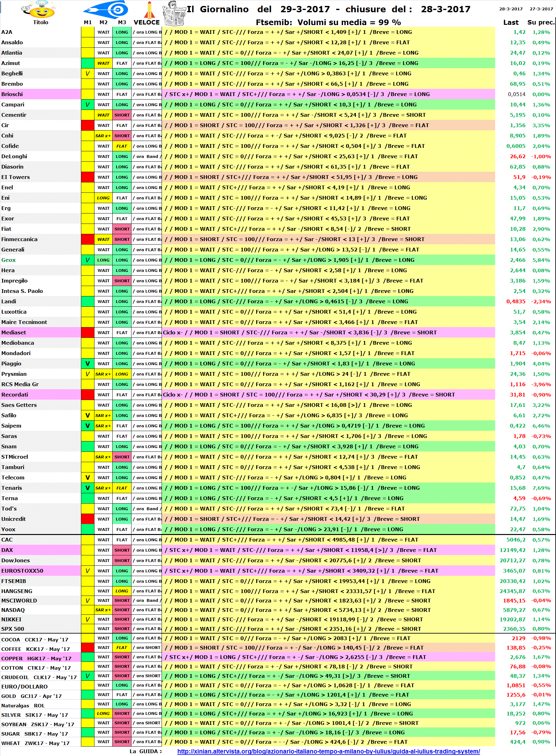Screen dimensions: 556x756
Task: Select the DAX index row name
Action: [x=7, y=550]
